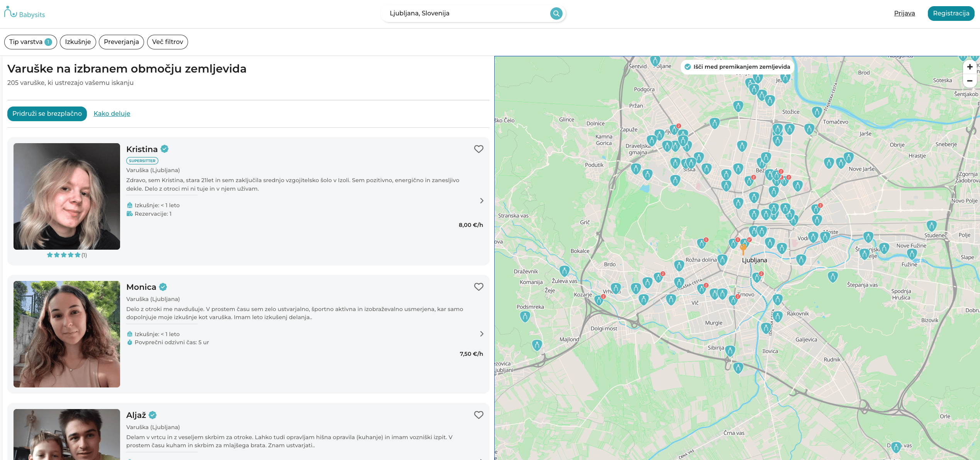Open Kristina's profile via chevron arrow
980x460 pixels.
[x=482, y=201]
